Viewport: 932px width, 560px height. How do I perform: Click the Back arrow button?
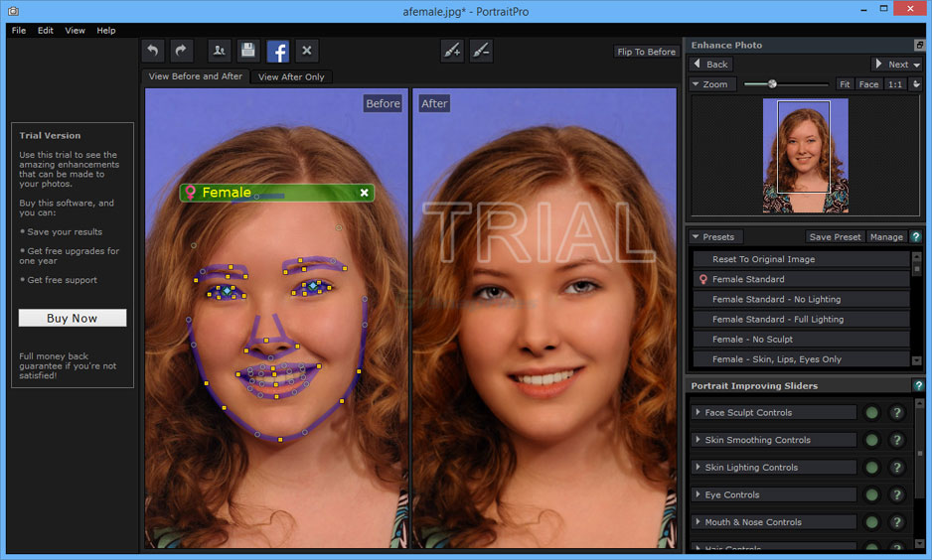710,65
